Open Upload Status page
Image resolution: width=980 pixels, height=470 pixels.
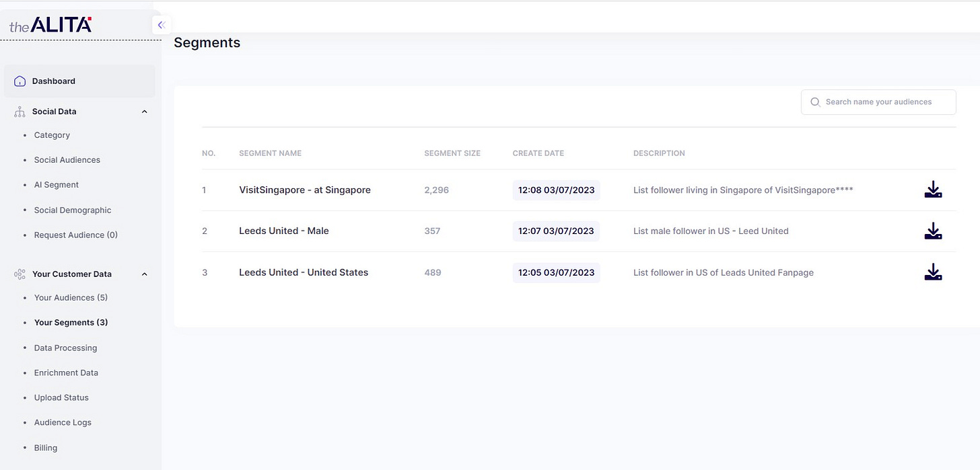(61, 397)
